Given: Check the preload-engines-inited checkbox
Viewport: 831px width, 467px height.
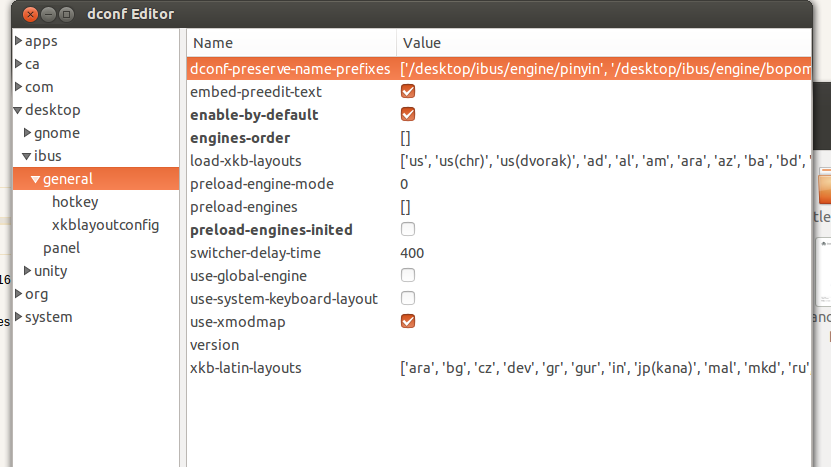Looking at the screenshot, I should 408,229.
